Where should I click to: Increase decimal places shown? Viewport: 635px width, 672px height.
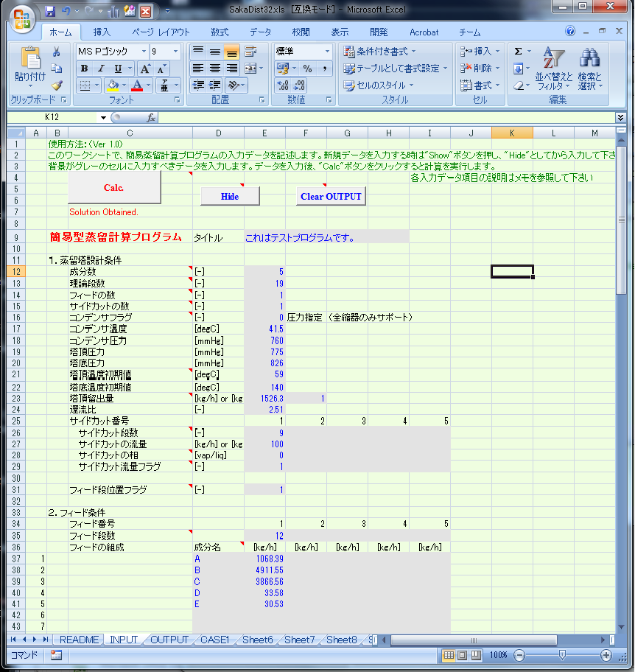coord(283,85)
